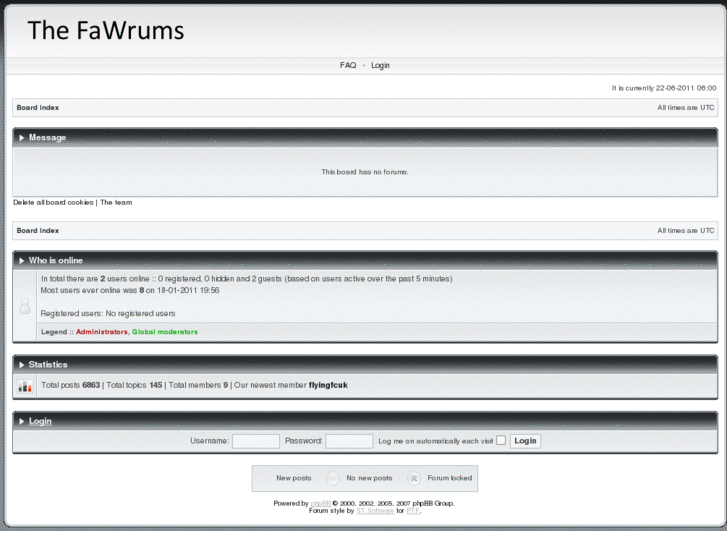Image resolution: width=727 pixels, height=545 pixels.
Task: Enable Log me on automatically checkbox
Action: point(501,440)
